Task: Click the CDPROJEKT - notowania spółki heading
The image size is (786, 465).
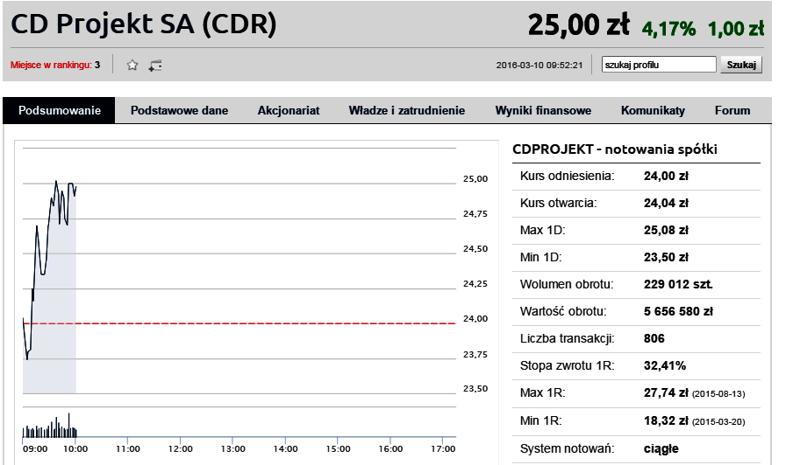Action: (x=615, y=149)
